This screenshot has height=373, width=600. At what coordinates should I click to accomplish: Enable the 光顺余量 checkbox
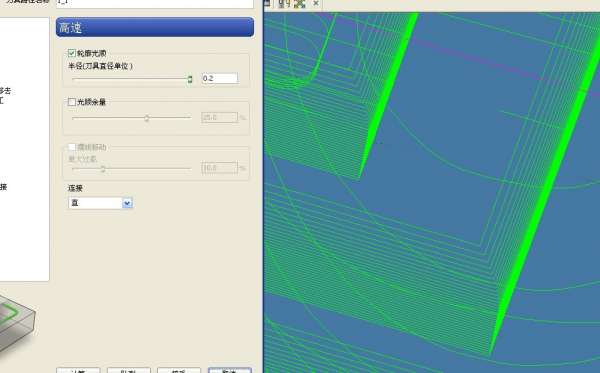(x=72, y=102)
